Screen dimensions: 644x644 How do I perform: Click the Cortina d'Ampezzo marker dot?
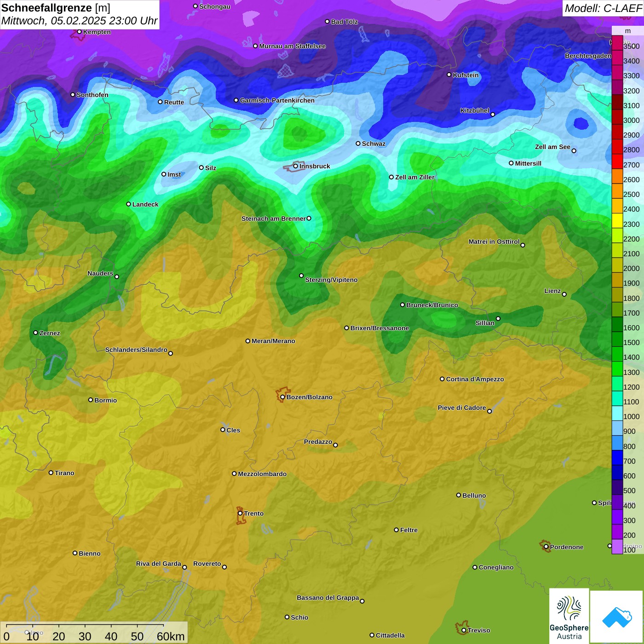click(442, 379)
